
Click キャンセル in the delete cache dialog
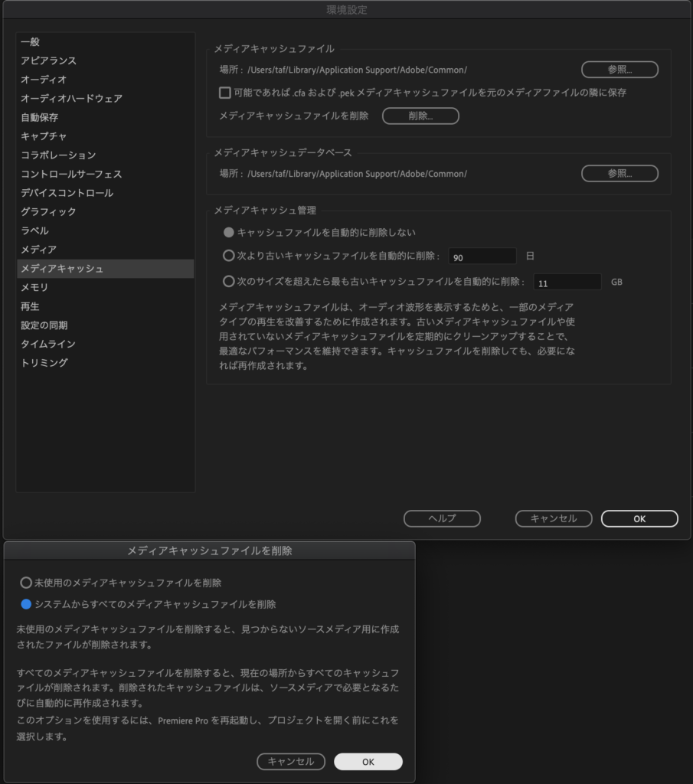click(291, 762)
